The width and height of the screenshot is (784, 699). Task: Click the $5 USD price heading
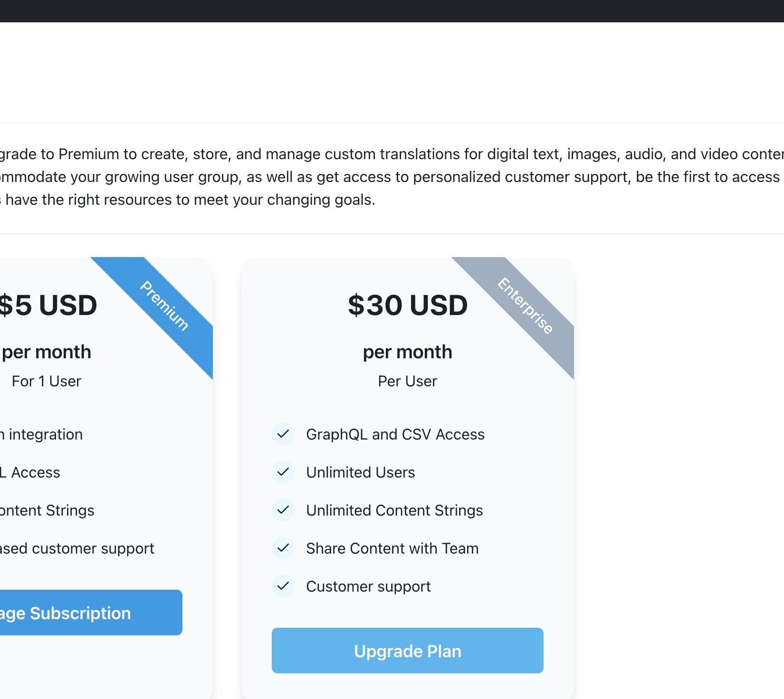pyautogui.click(x=48, y=305)
